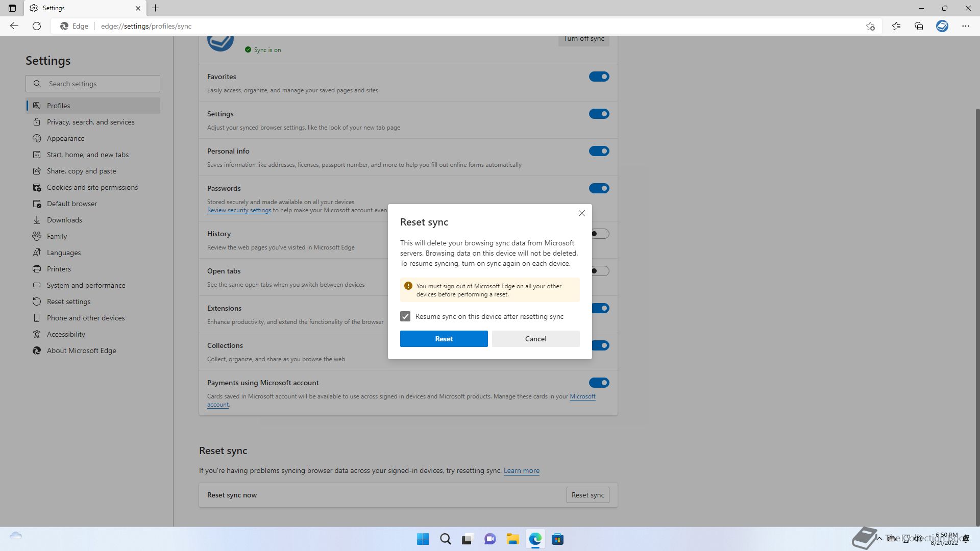Open Cookies and site permissions
The height and width of the screenshot is (551, 980).
coord(93,187)
